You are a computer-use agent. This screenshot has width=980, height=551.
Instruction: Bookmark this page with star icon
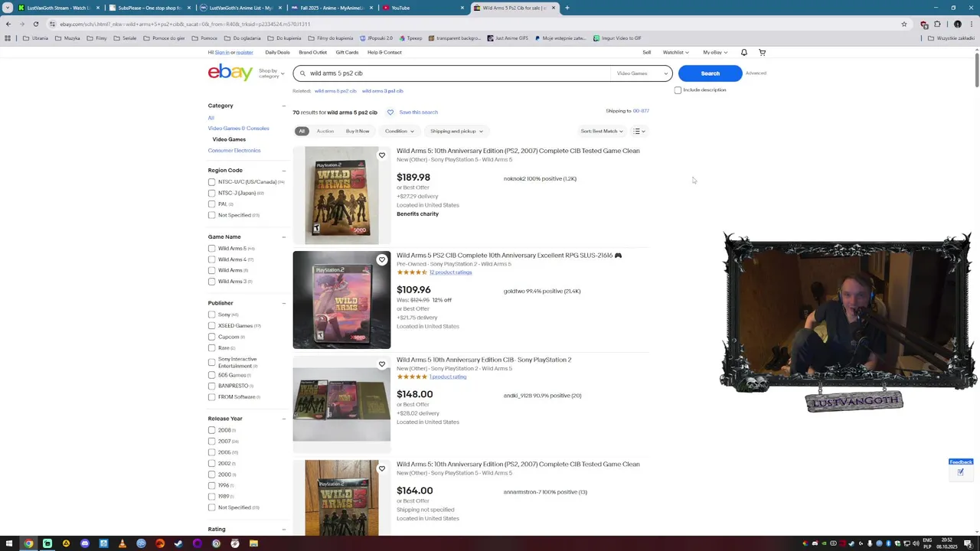point(904,24)
